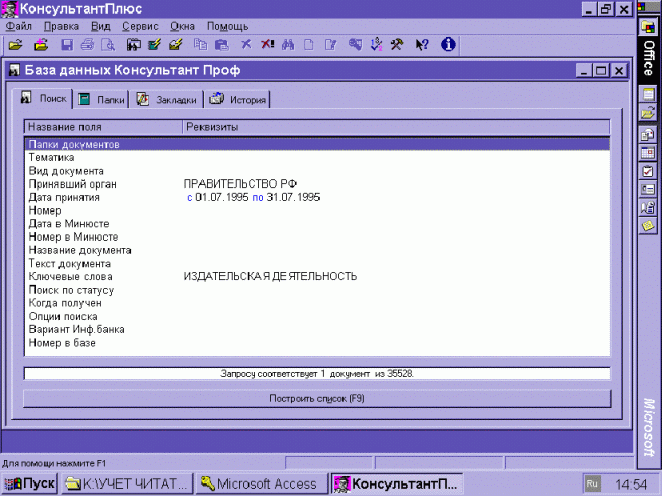
Task: Click checkmark task Office bar icon
Action: click(648, 171)
